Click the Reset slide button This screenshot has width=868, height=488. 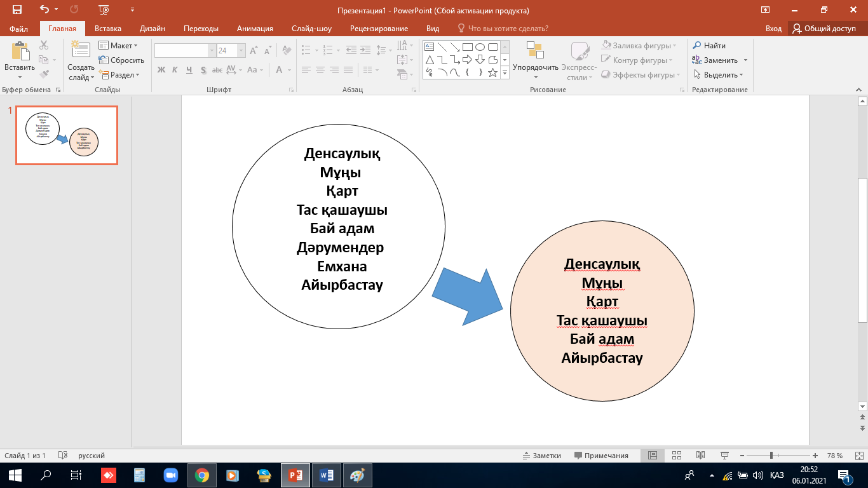click(121, 60)
